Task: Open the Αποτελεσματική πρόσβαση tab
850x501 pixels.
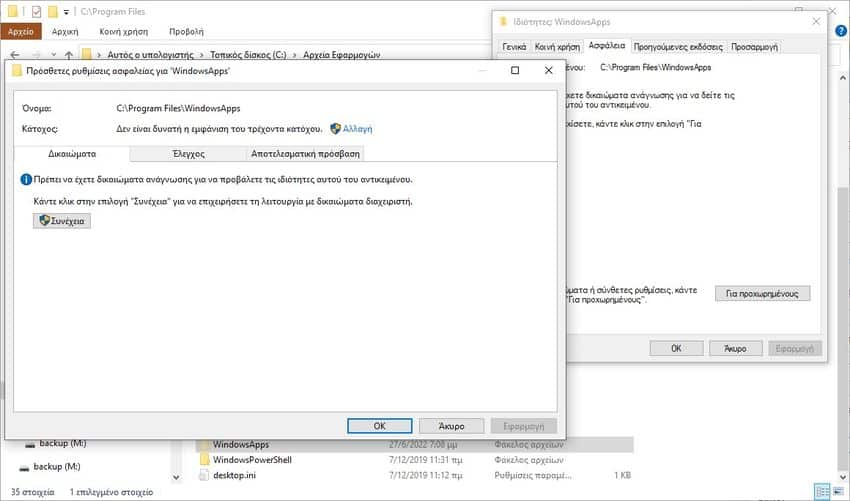Action: tap(305, 154)
